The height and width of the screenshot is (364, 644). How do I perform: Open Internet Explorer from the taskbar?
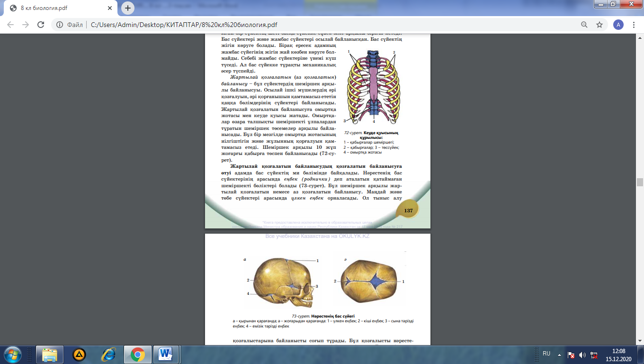108,355
